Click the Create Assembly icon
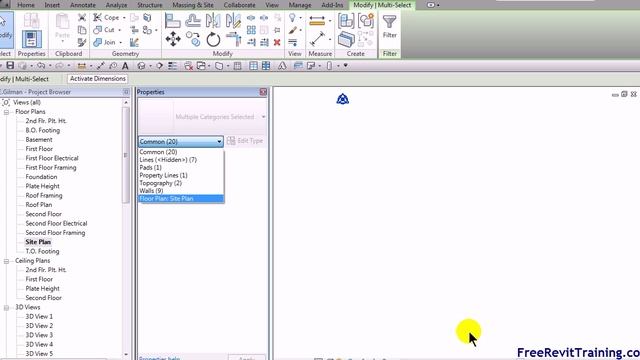 point(346,20)
